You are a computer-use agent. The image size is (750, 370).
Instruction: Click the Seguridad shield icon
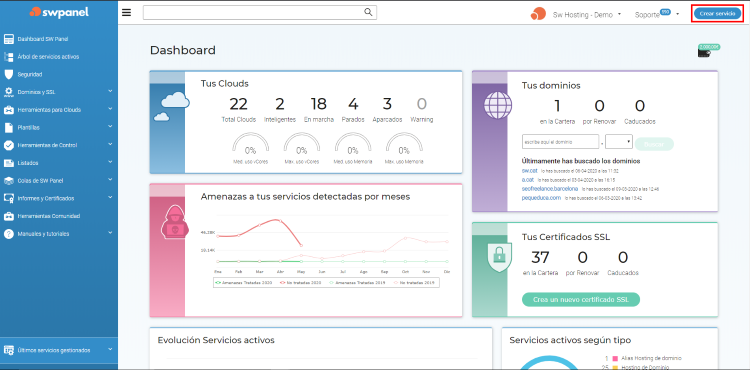[x=9, y=74]
